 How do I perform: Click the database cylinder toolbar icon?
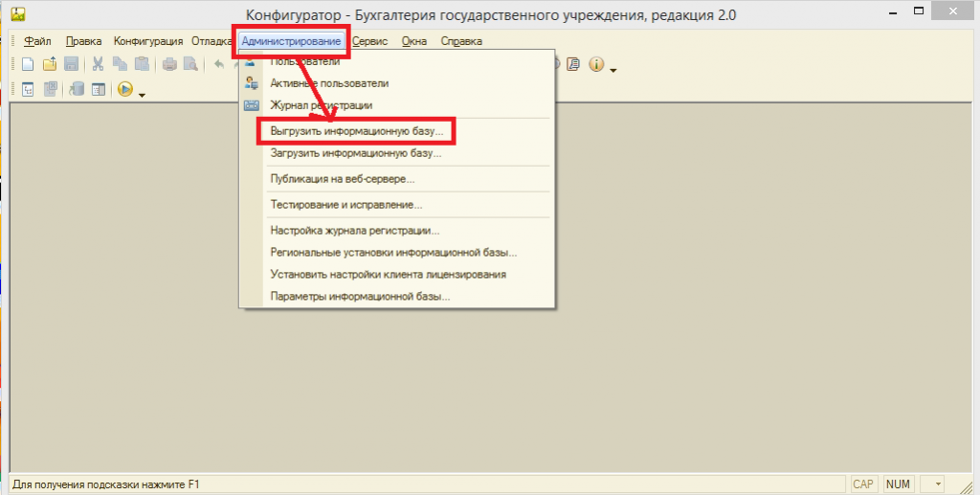click(77, 90)
